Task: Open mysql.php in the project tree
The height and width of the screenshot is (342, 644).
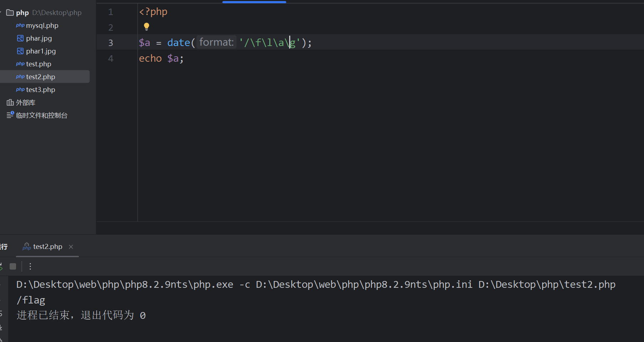Action: [x=42, y=26]
